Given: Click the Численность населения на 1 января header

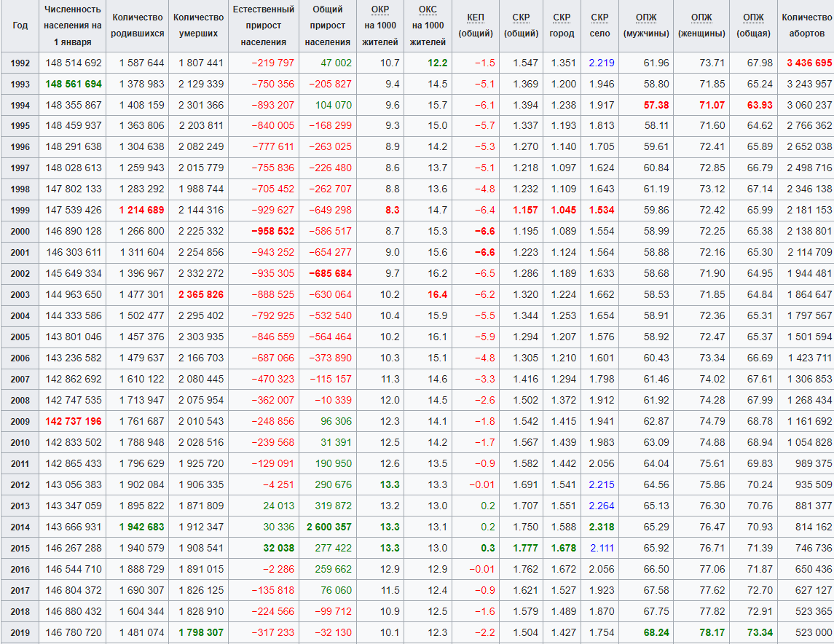Looking at the screenshot, I should (72, 25).
